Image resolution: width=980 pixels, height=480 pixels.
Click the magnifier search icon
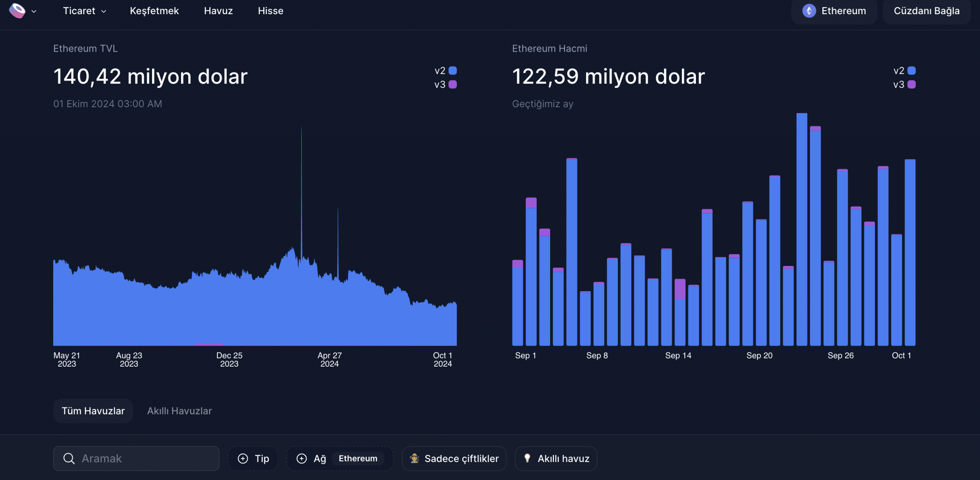point(69,458)
